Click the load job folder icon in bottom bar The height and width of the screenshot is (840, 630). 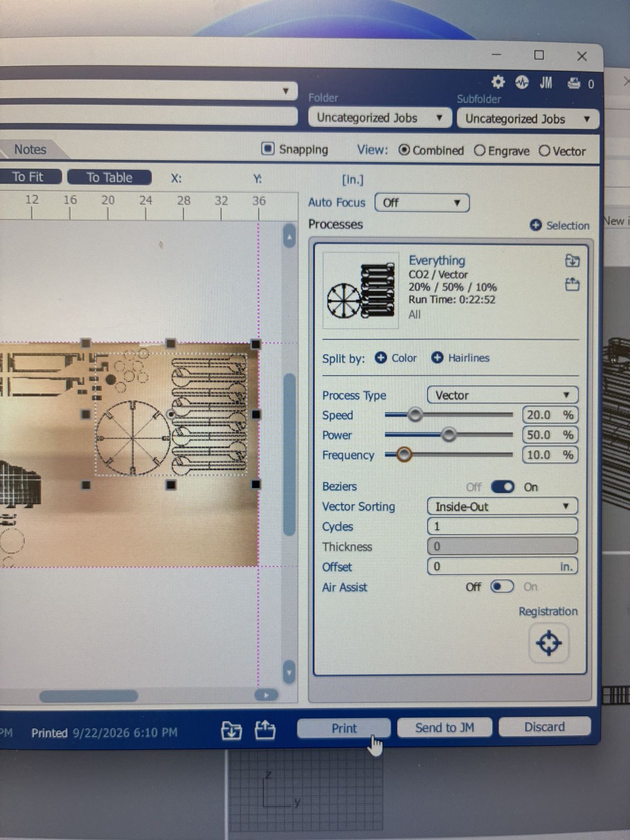(x=232, y=730)
